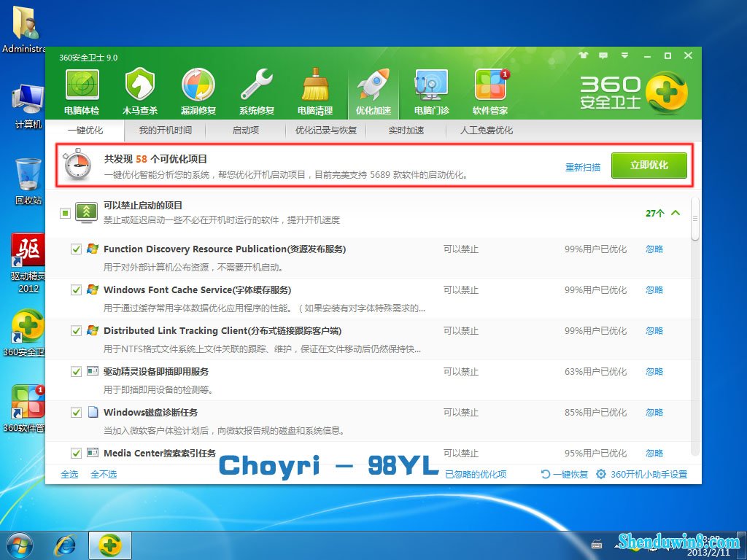Open the skin (shirt) icon in title bar

[x=583, y=55]
